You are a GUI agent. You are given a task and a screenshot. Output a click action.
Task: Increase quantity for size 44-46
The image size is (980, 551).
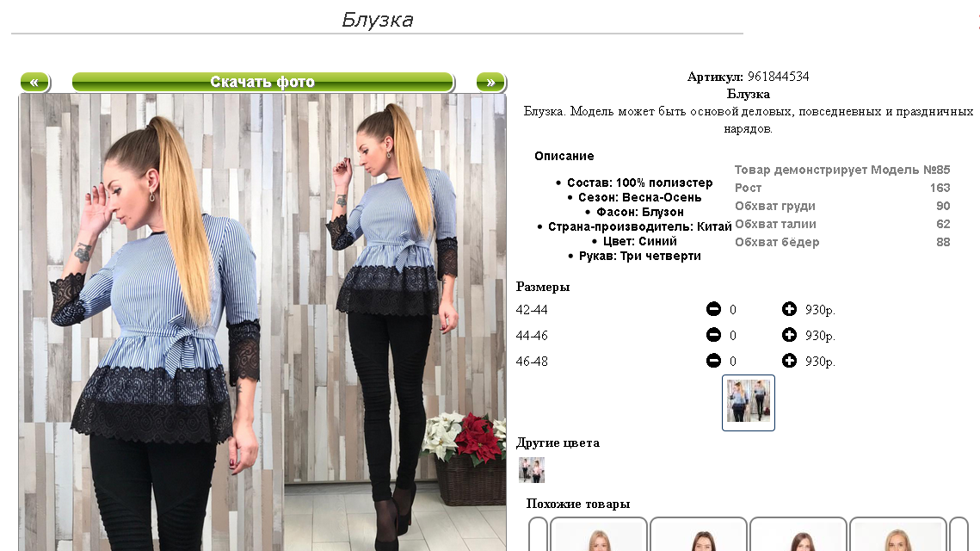tap(789, 335)
